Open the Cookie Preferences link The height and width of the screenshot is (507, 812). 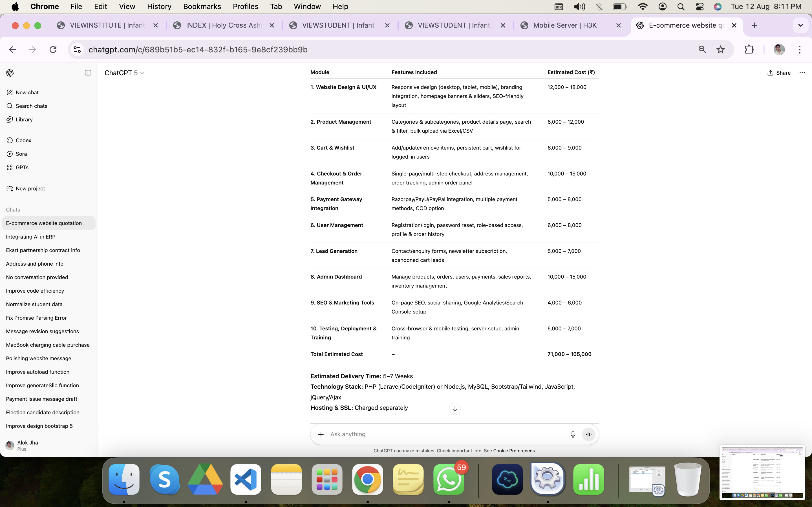[x=514, y=451]
